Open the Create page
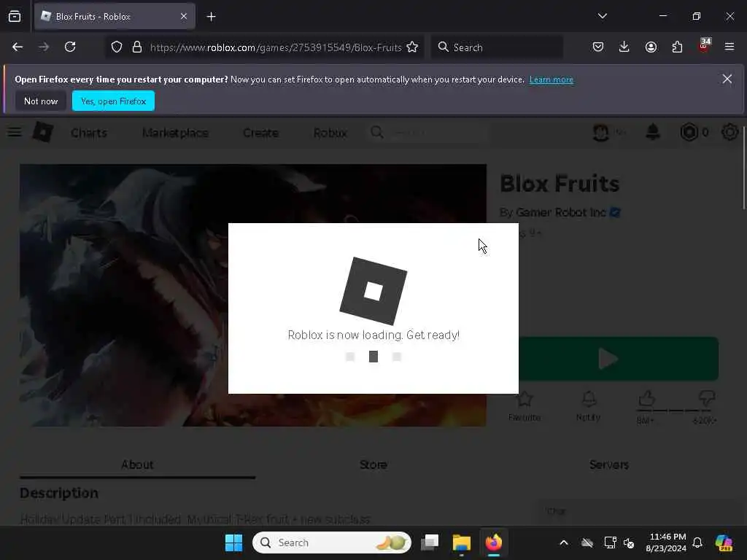 tap(260, 133)
